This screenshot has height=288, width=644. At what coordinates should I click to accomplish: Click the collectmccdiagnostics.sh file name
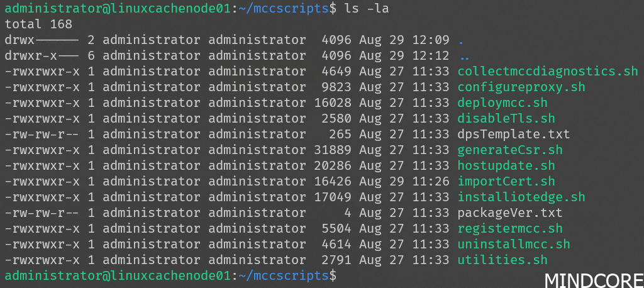[x=548, y=71]
